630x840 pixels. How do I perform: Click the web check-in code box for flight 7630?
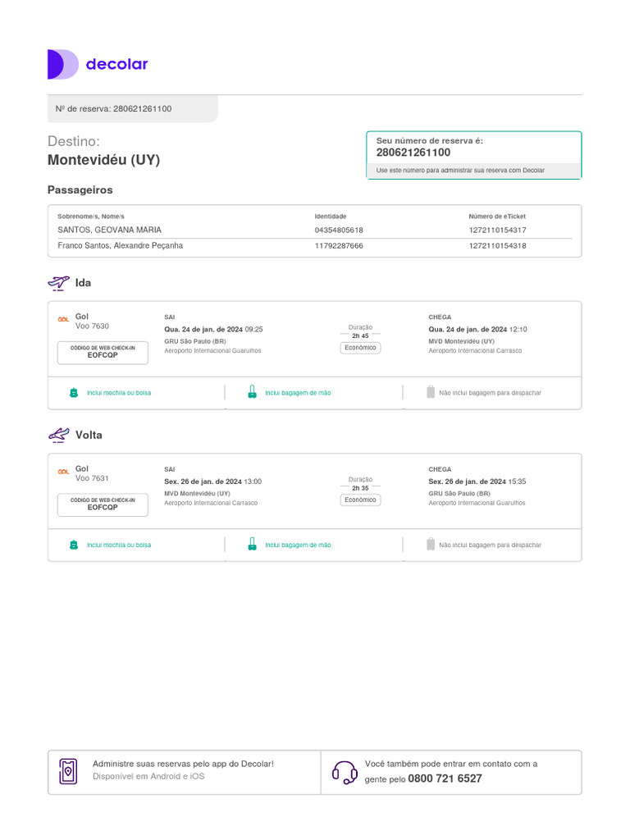[103, 353]
